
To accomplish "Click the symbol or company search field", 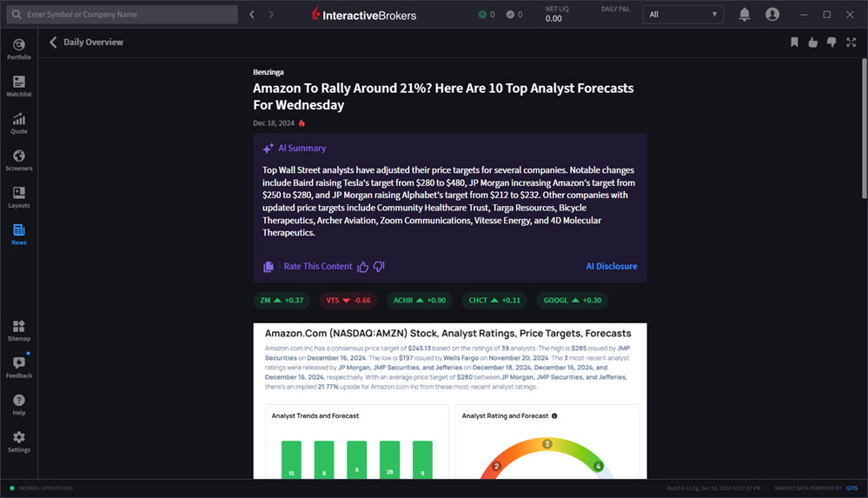I will click(x=123, y=15).
